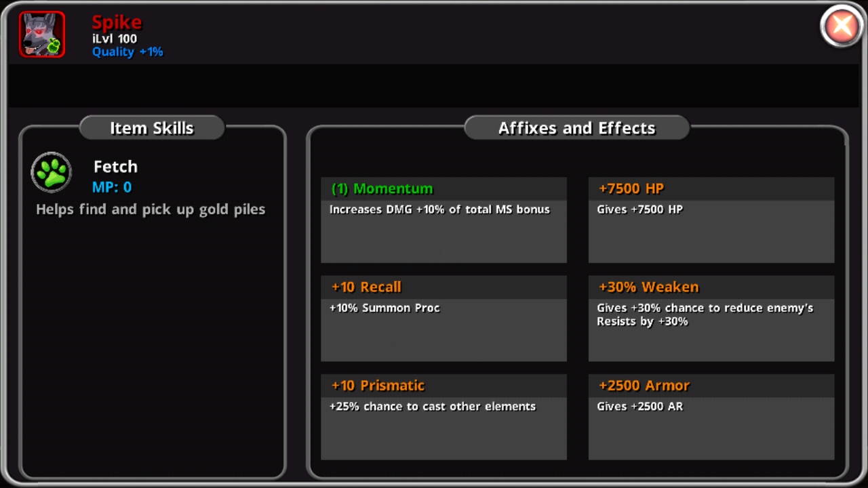The width and height of the screenshot is (868, 488).
Task: Open the +30% Weaken affix card
Action: pos(711,319)
